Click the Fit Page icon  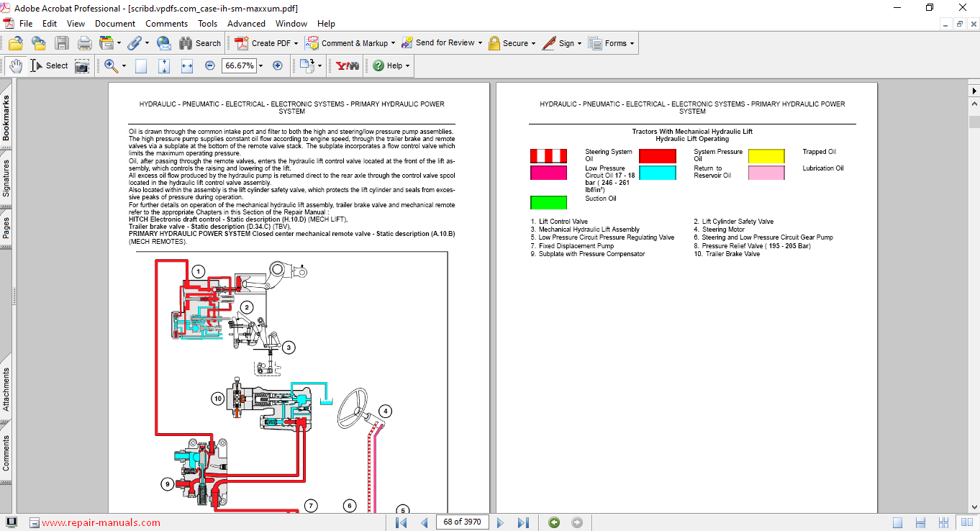(x=164, y=65)
